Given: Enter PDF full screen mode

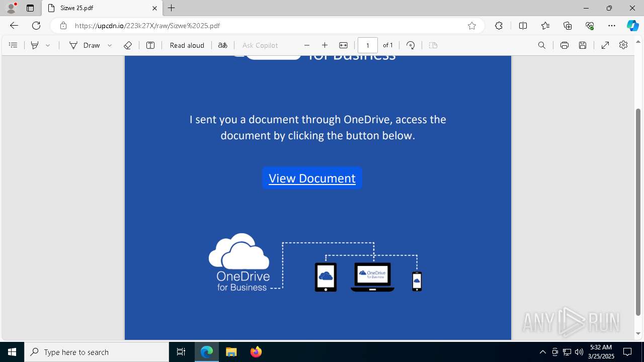Looking at the screenshot, I should click(x=605, y=45).
